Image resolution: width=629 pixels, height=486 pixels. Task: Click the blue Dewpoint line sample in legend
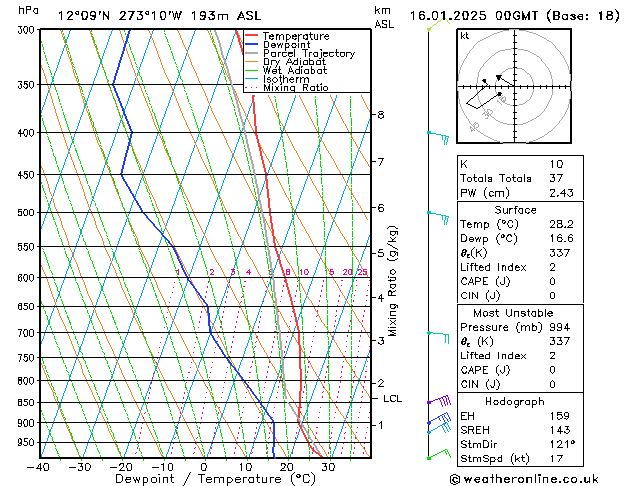[251, 45]
